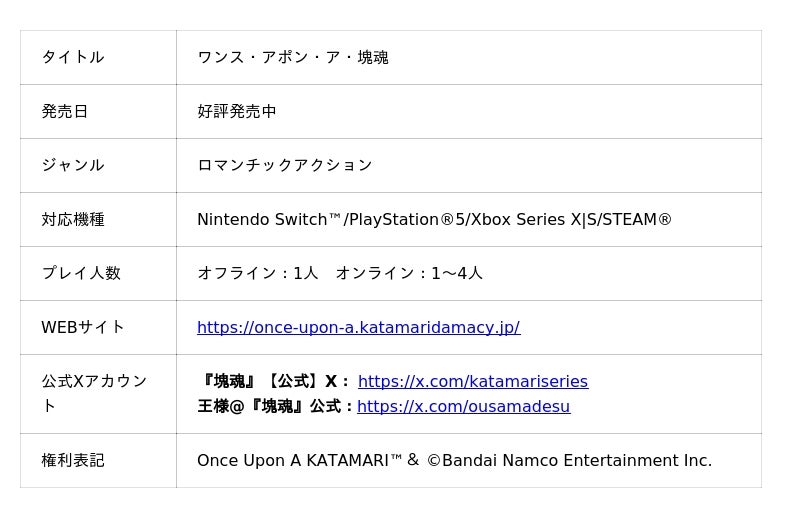Click the bold 王様@『塊魂』公式: label
800x518 pixels.
pyautogui.click(x=275, y=407)
